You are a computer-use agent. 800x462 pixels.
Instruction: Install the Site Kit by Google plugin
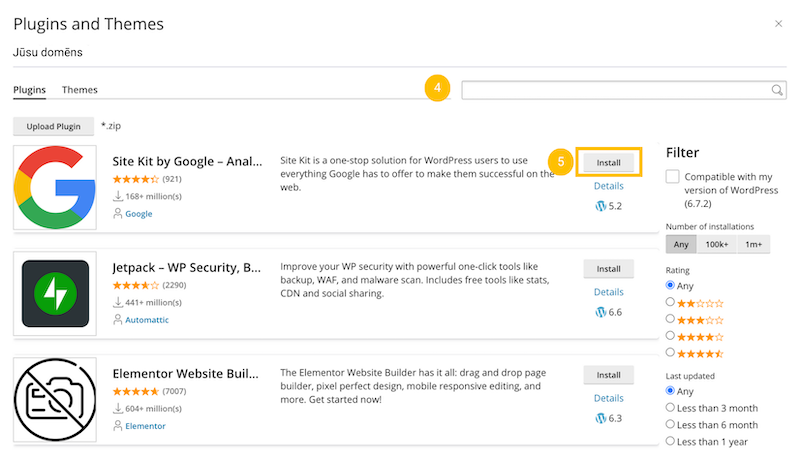coord(608,162)
